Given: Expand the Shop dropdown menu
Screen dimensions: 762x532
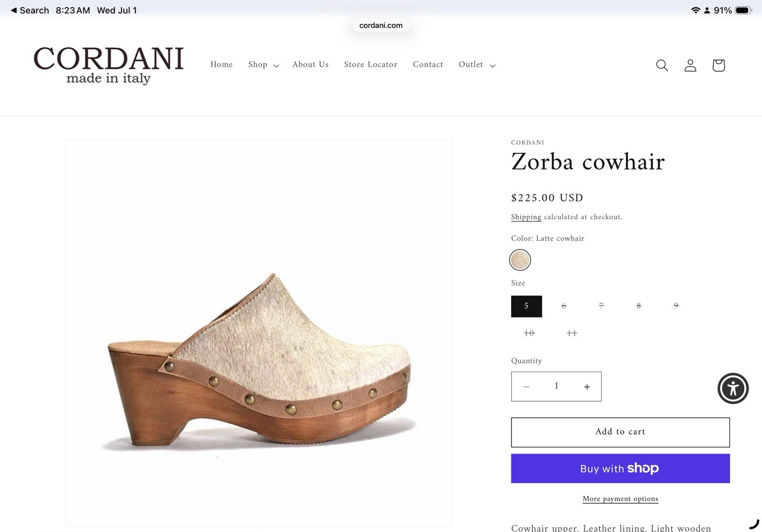Looking at the screenshot, I should [x=263, y=65].
